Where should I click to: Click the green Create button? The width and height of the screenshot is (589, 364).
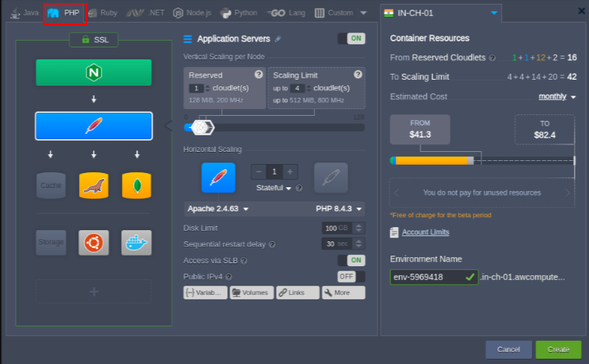(x=557, y=350)
